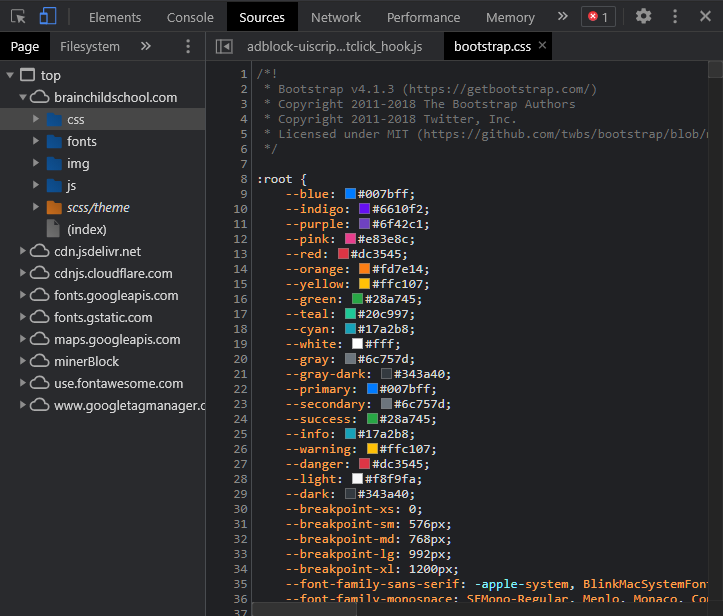Switch to adblock-uiscrip...tclick_hook.js file tab
Image resolution: width=723 pixels, height=616 pixels.
tap(334, 46)
